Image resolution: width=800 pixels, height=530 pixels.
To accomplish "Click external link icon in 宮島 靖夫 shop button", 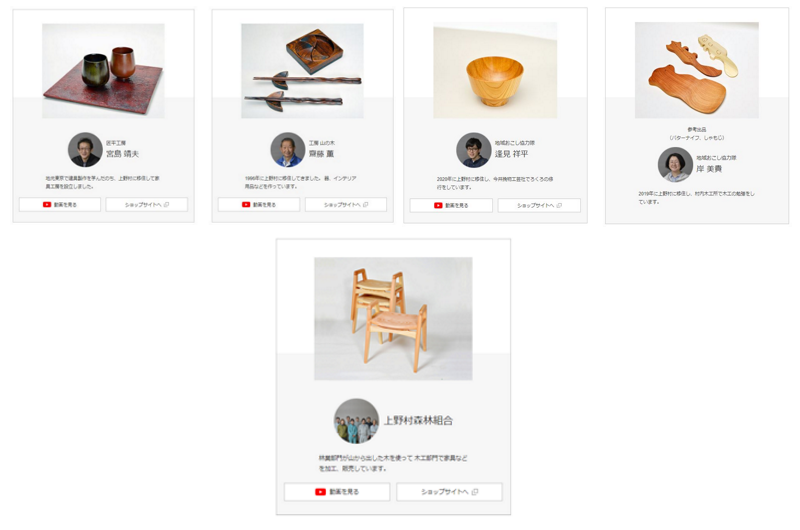I will coord(166,205).
